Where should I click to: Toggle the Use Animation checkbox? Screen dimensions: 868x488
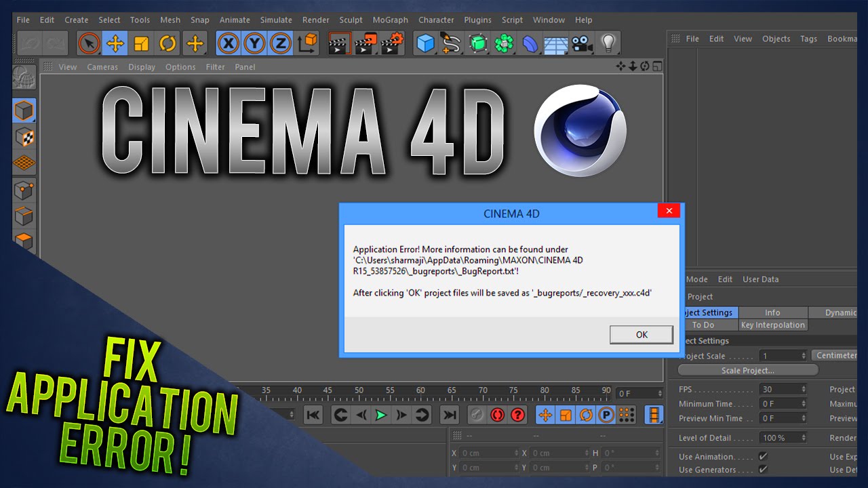764,456
